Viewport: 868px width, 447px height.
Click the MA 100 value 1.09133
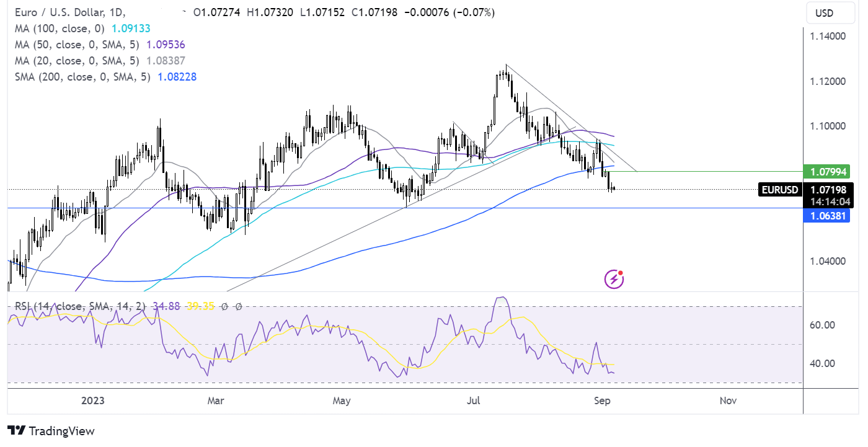[x=130, y=29]
